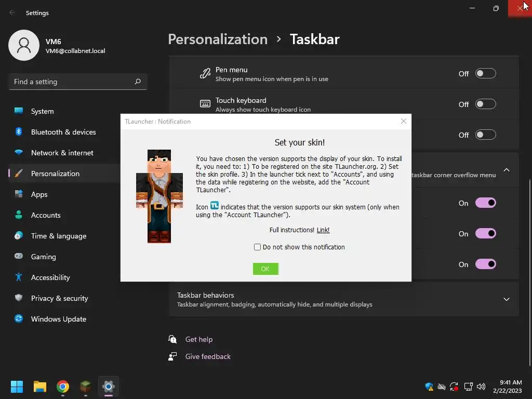Open Bluetooth & devices category
The width and height of the screenshot is (532, 399).
pyautogui.click(x=64, y=132)
